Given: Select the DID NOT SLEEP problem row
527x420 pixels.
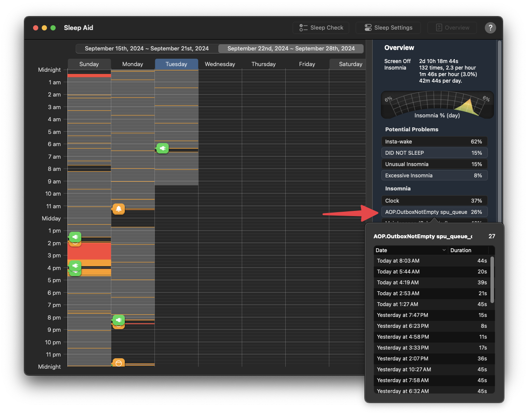Looking at the screenshot, I should tap(434, 153).
